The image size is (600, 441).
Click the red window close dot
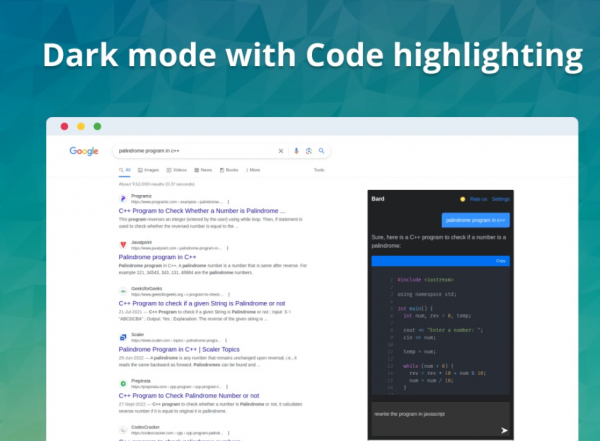click(64, 126)
